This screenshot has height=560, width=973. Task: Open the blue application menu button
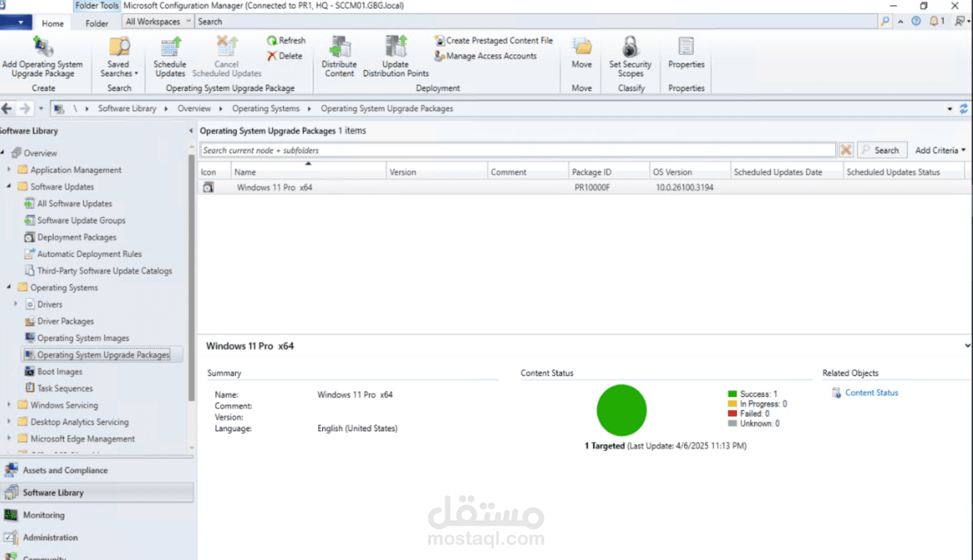point(16,22)
